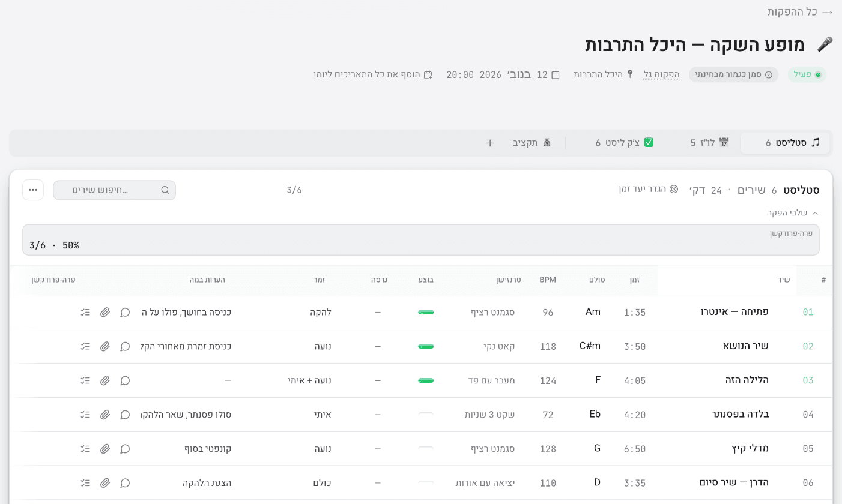Viewport: 842px width, 504px height.
Task: Click the paperclip icon in מדלי קיץ row
Action: [105, 449]
